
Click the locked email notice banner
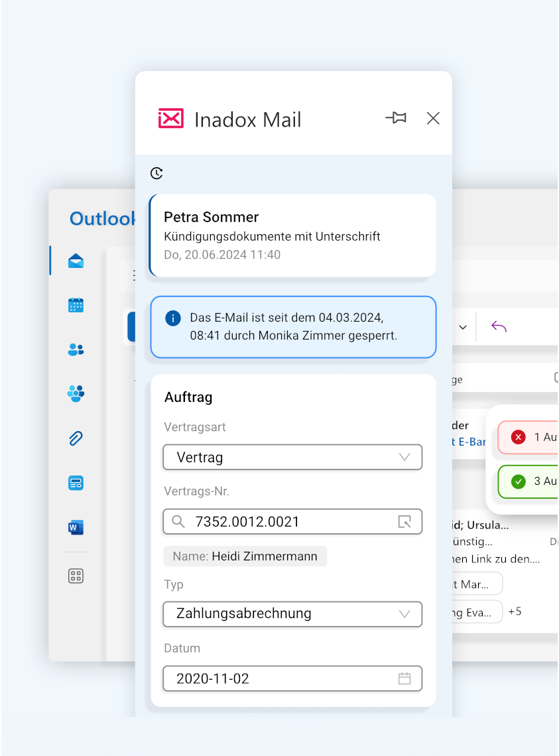click(x=293, y=327)
